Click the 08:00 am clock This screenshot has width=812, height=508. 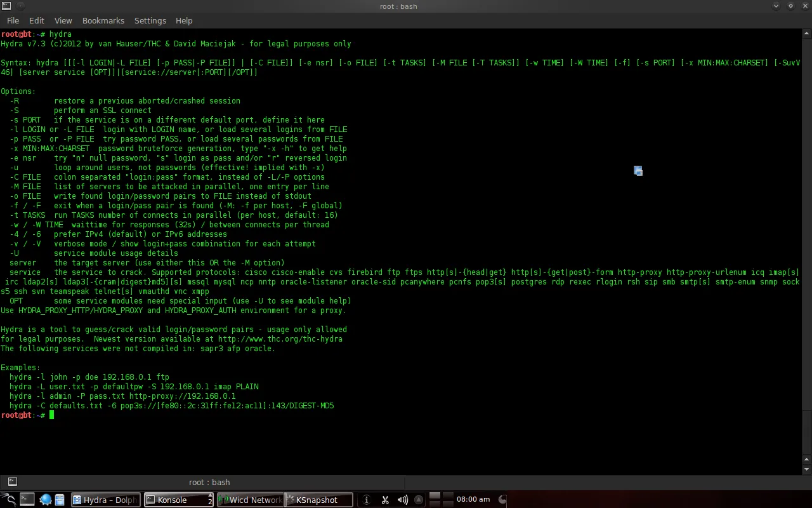click(473, 499)
